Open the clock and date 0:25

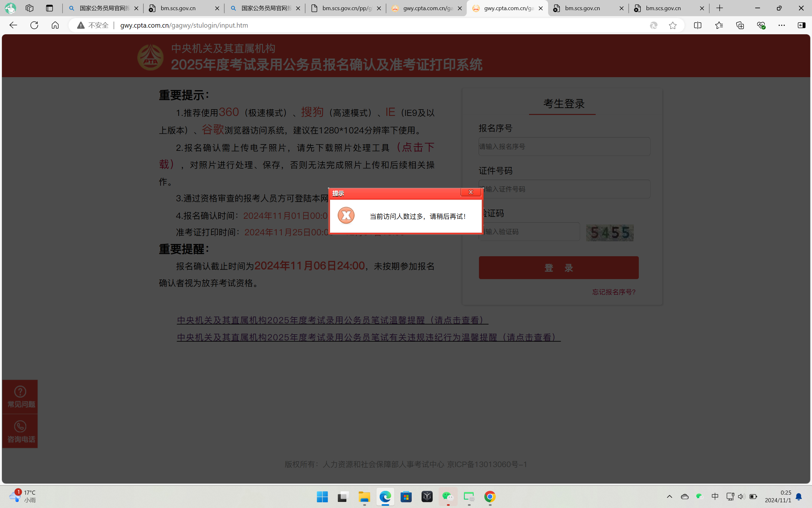tap(778, 496)
